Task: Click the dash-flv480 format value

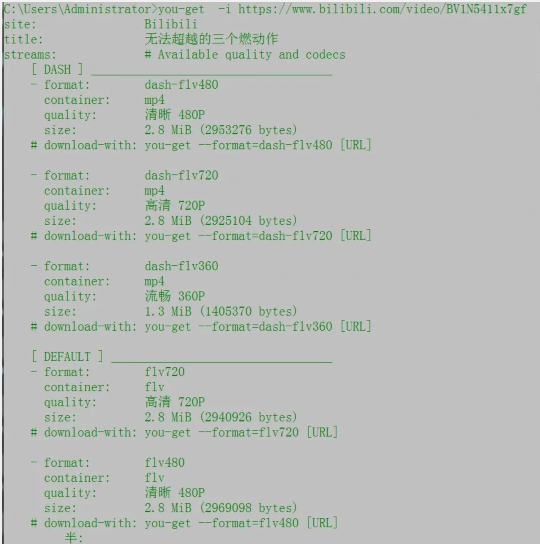Action: click(x=182, y=85)
